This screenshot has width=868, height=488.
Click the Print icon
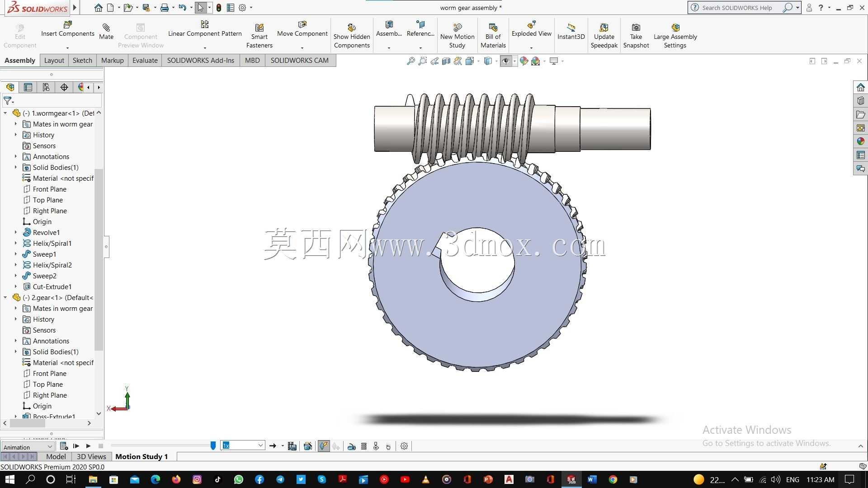coord(165,8)
